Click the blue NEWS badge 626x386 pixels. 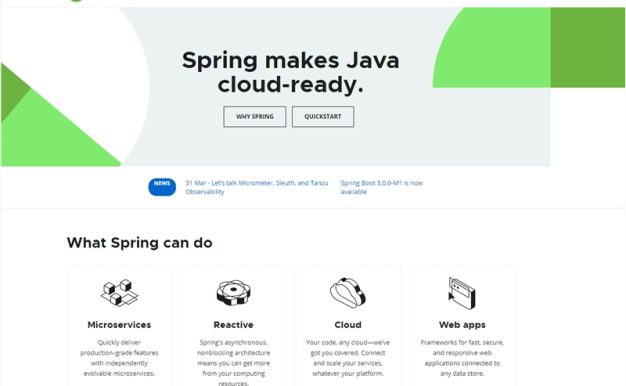[x=162, y=187]
